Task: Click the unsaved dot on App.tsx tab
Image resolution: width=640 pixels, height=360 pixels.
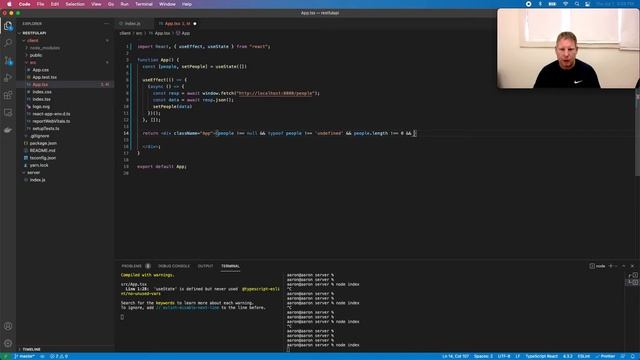Action: click(195, 24)
